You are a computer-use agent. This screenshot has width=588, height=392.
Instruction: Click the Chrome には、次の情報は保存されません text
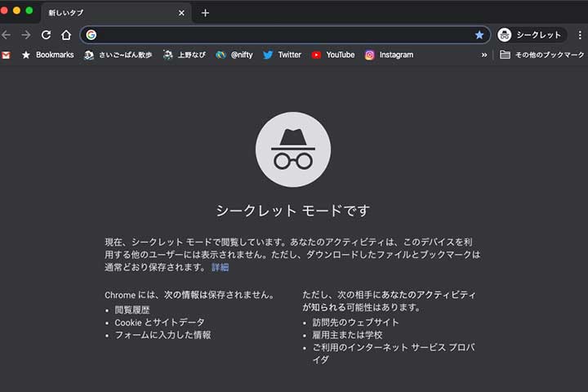pyautogui.click(x=189, y=295)
